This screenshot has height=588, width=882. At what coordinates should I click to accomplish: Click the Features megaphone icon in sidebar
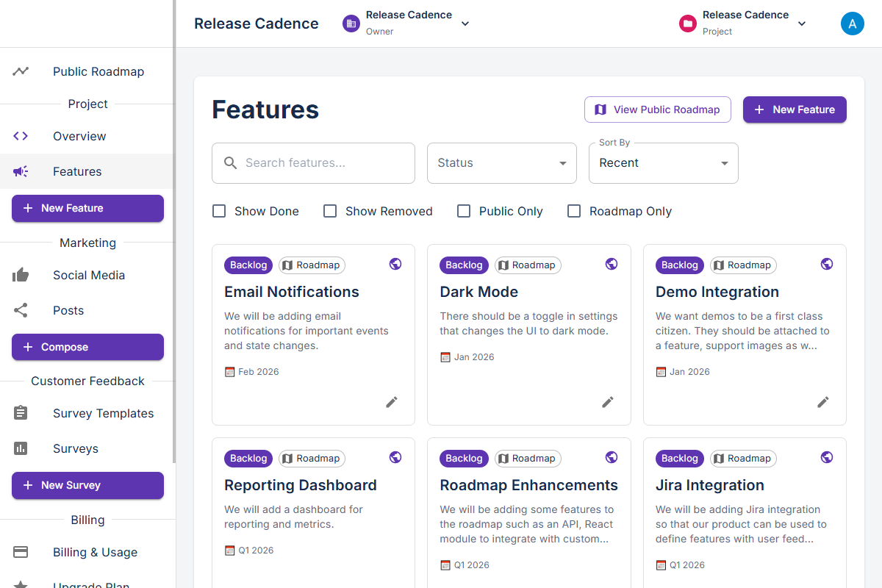(20, 171)
